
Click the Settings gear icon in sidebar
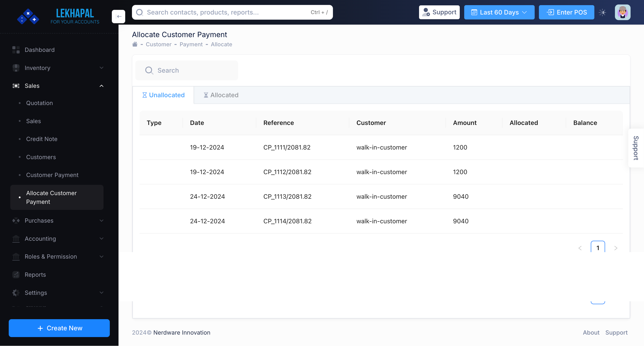[x=16, y=293]
